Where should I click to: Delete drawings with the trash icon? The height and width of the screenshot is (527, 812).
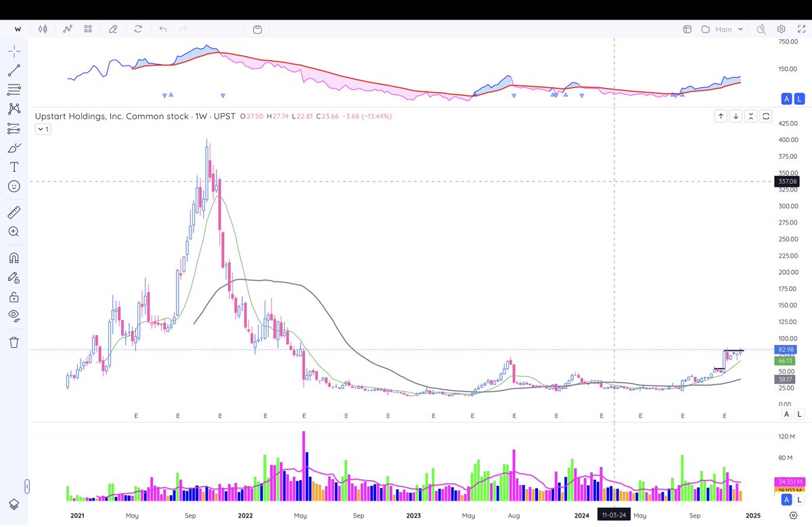(x=14, y=342)
